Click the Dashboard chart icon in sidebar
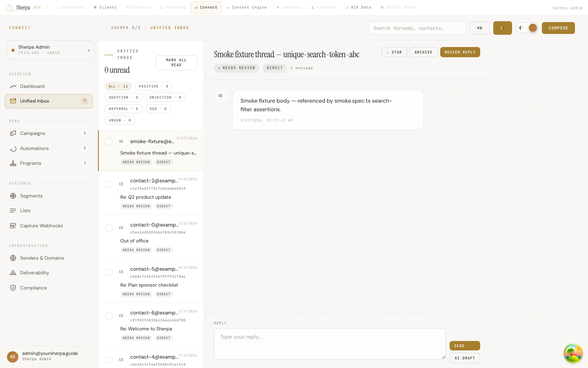The image size is (588, 368). pyautogui.click(x=13, y=86)
